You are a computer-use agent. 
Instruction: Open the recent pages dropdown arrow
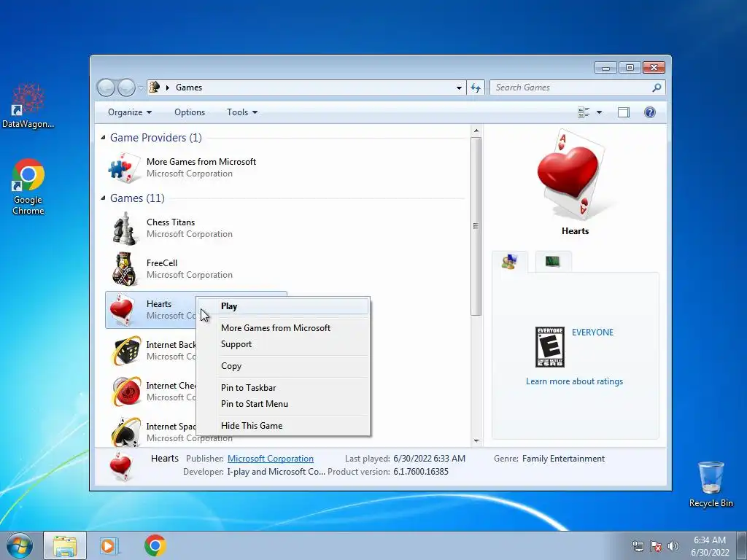(141, 88)
